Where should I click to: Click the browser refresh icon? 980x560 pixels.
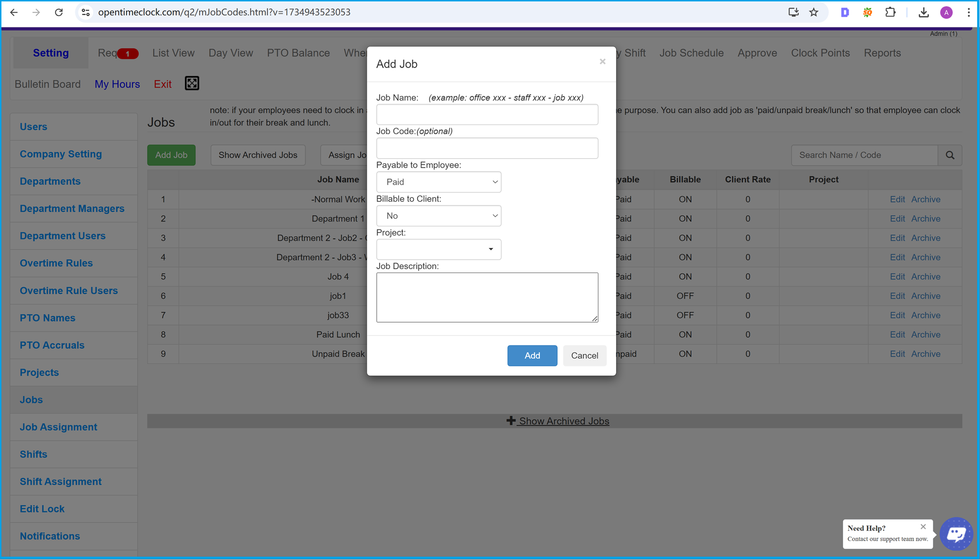pos(59,11)
